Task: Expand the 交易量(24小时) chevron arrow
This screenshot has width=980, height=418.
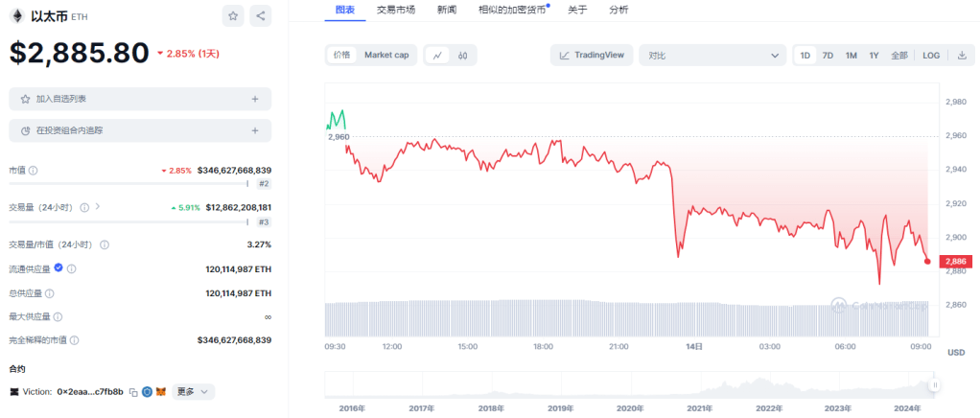Action: [98, 206]
